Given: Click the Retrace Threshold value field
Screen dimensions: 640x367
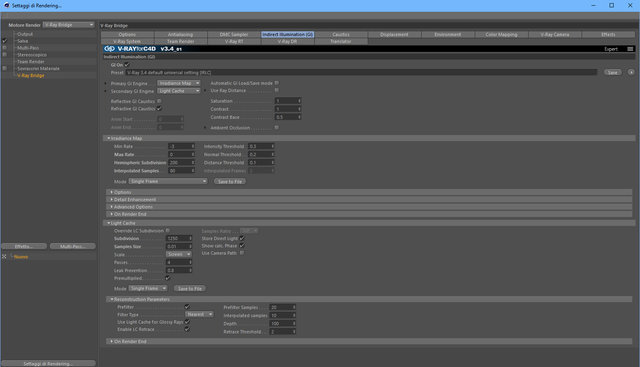Looking at the screenshot, I should tap(282, 332).
